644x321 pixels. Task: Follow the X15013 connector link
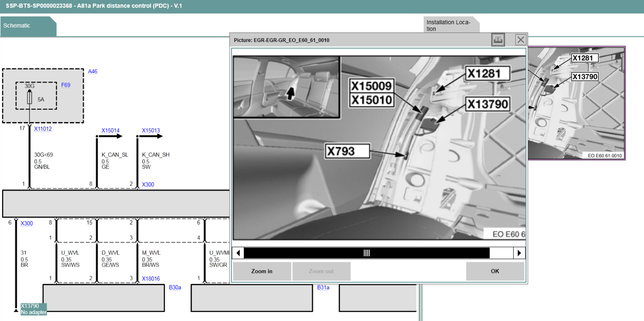point(151,130)
